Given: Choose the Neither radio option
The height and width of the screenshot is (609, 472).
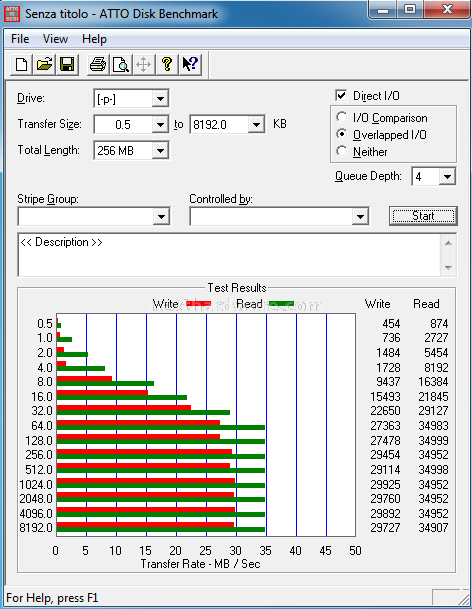Looking at the screenshot, I should click(x=341, y=151).
